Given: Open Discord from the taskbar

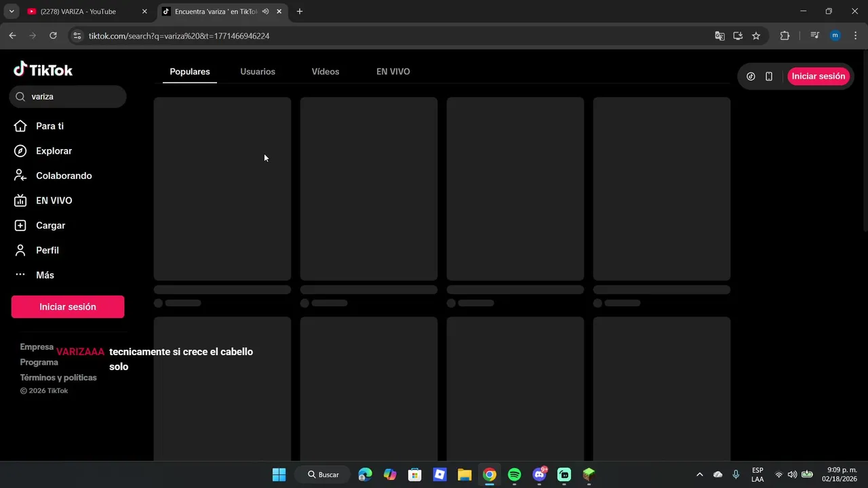Looking at the screenshot, I should coord(540,474).
